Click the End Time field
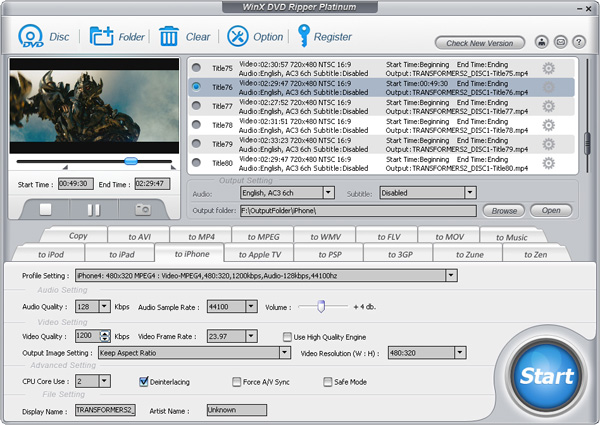600x425 pixels. [x=152, y=184]
